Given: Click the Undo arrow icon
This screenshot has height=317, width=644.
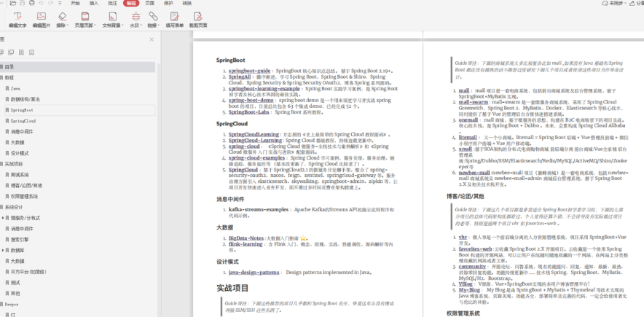Looking at the screenshot, I should pos(41,3).
